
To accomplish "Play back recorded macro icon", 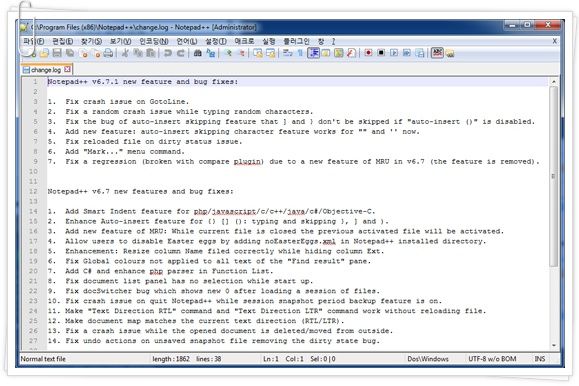I will pyautogui.click(x=394, y=53).
